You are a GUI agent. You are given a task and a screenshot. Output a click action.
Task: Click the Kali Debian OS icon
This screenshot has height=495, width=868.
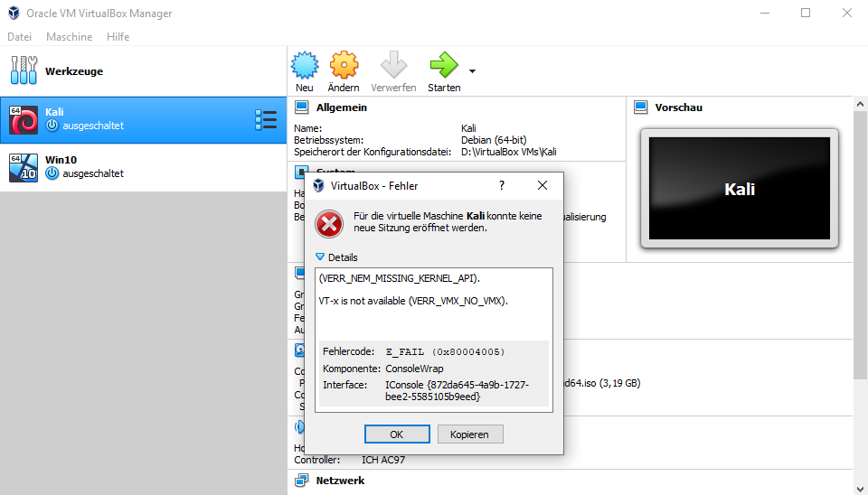[24, 120]
